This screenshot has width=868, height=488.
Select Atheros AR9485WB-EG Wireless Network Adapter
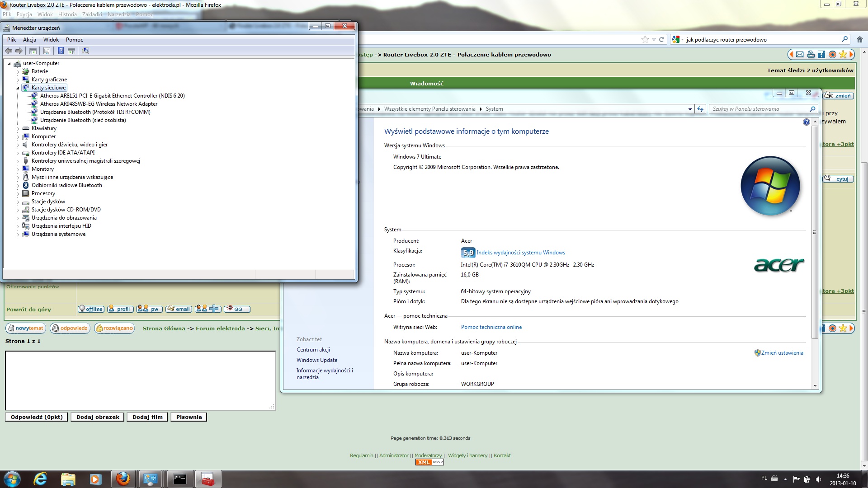[x=99, y=104]
